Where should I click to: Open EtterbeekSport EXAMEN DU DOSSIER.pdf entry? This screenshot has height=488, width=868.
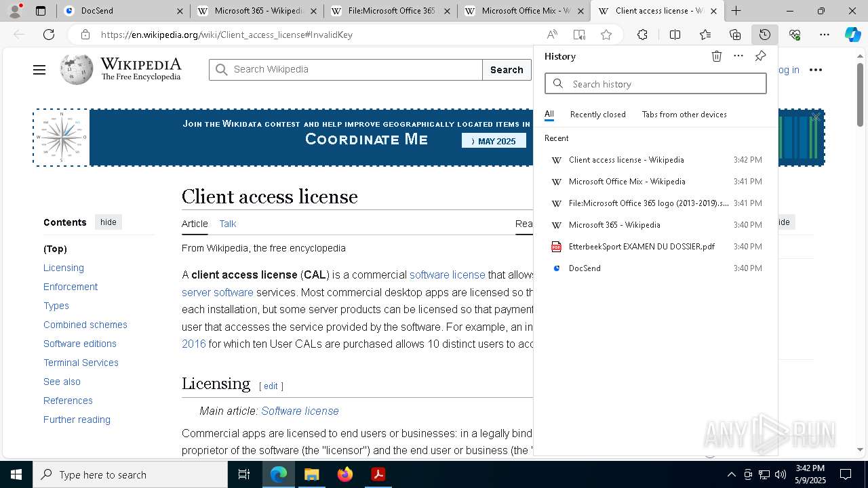tap(656, 247)
